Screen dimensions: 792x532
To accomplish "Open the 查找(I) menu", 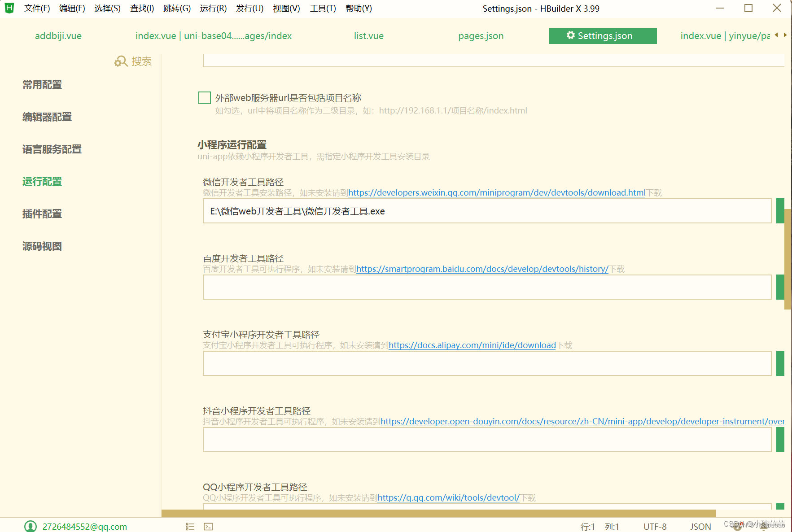I will pos(142,9).
